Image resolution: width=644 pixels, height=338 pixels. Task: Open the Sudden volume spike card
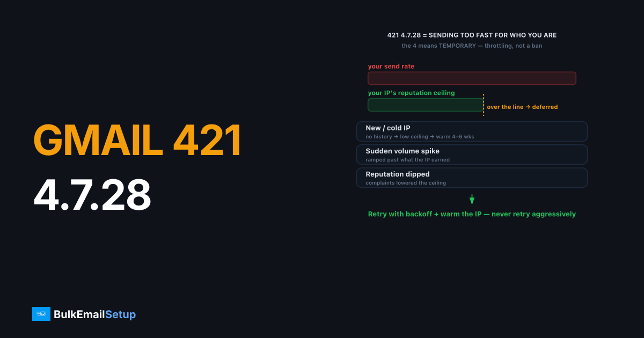click(x=472, y=155)
